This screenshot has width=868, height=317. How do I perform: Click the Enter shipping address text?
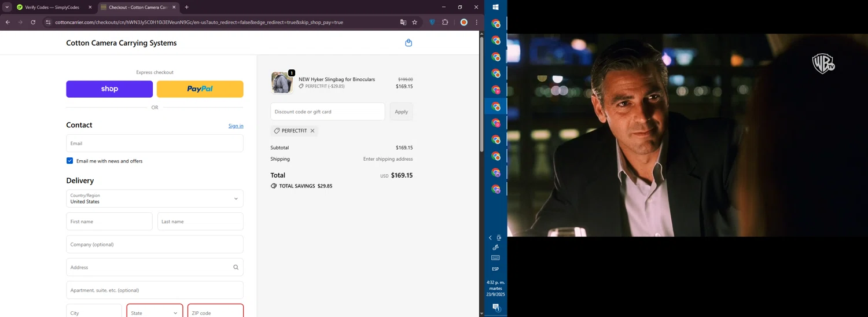[388, 159]
